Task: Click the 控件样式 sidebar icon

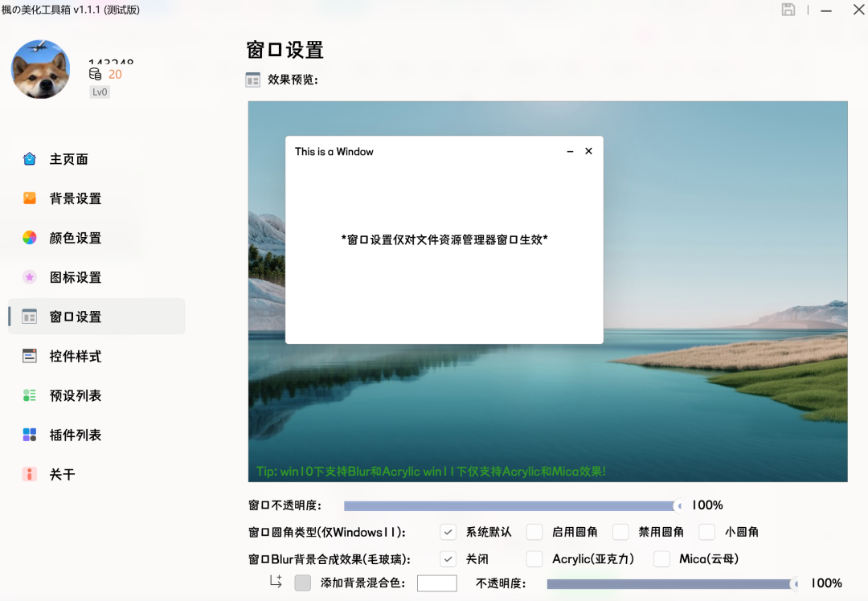Action: 30,356
